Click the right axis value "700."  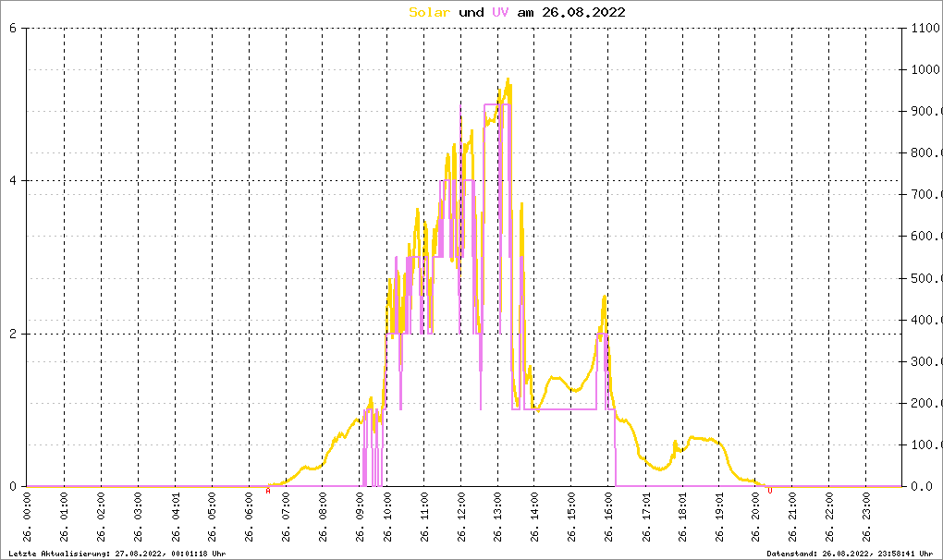click(925, 195)
